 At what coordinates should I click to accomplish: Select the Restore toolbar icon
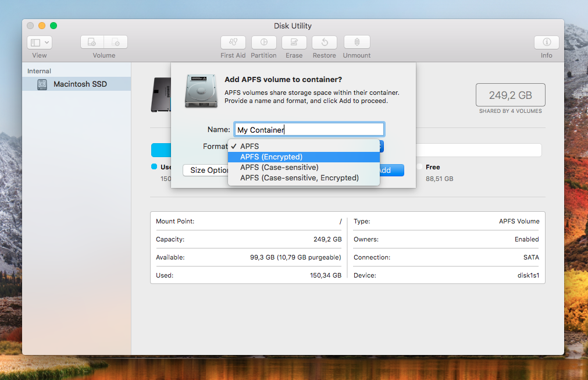(324, 42)
